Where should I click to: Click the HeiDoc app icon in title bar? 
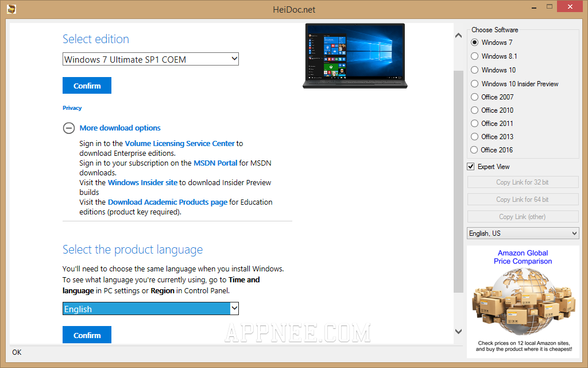pos(11,9)
